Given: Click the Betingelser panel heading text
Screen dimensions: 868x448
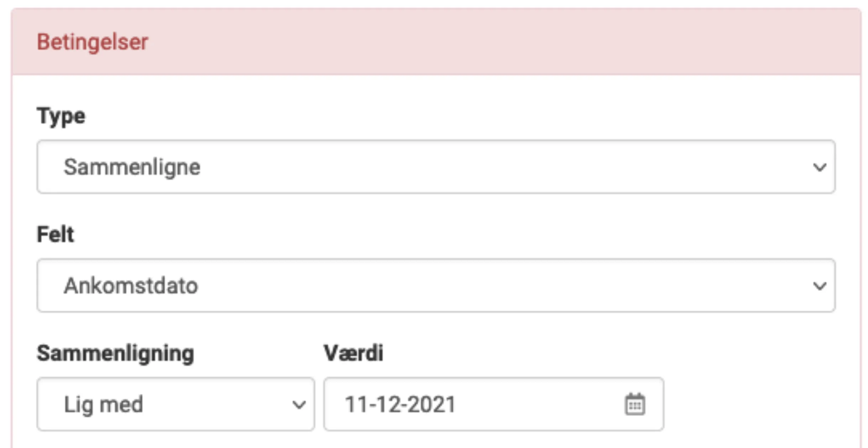Looking at the screenshot, I should (x=93, y=42).
